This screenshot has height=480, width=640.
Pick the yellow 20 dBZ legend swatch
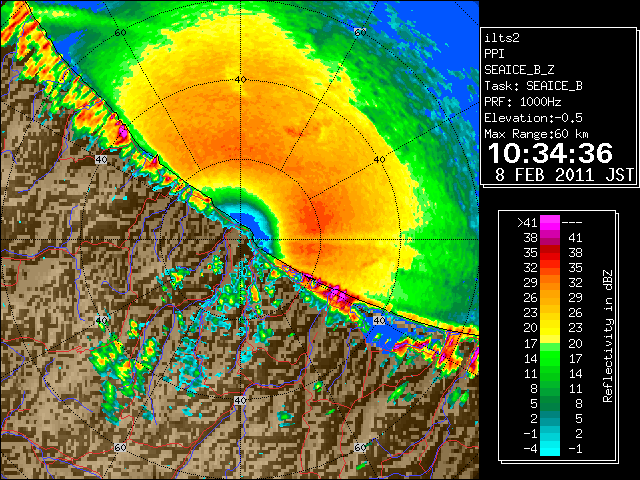[x=550, y=328]
